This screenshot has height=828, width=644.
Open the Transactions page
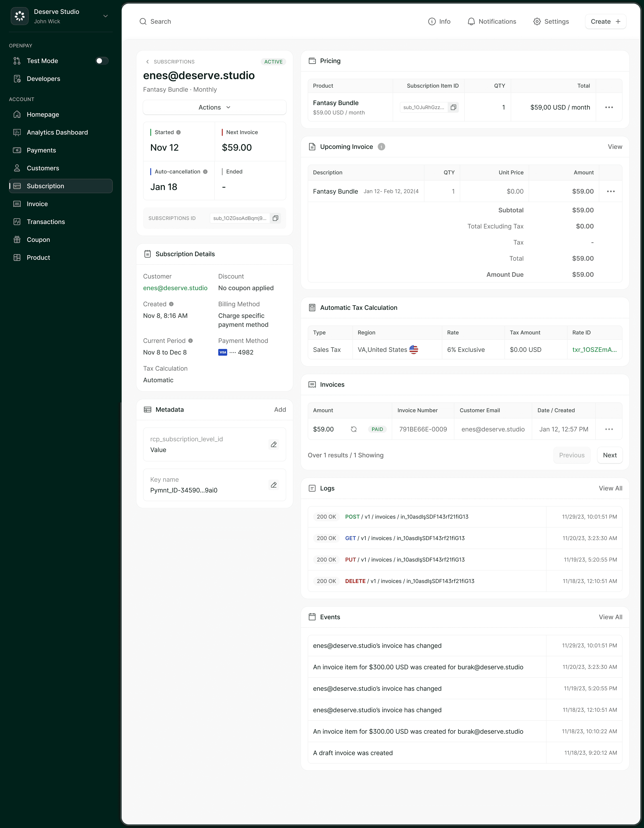[x=46, y=221]
